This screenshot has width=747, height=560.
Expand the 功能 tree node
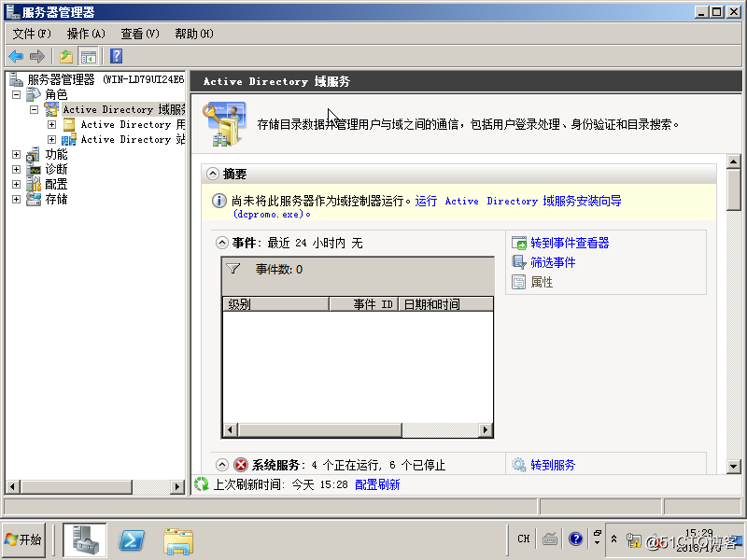16,154
